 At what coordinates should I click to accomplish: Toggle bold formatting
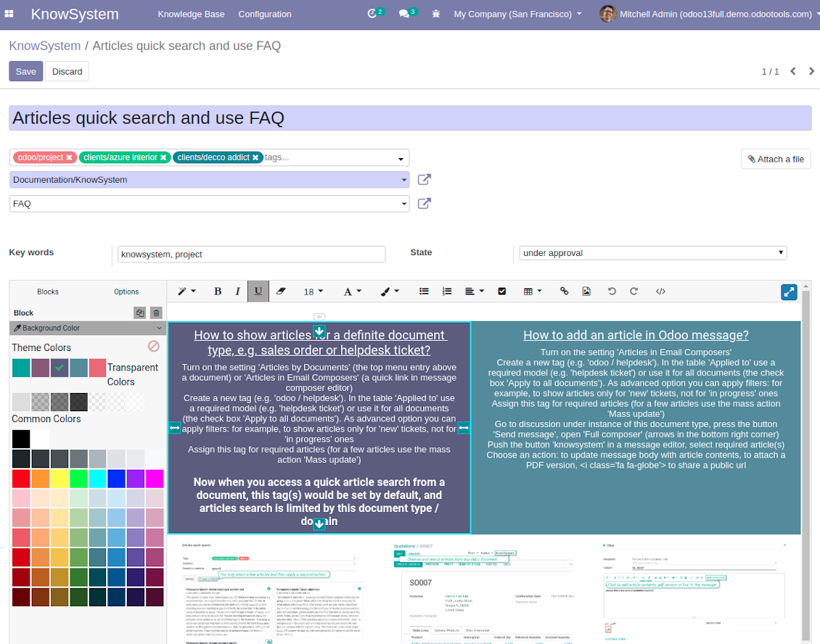218,292
